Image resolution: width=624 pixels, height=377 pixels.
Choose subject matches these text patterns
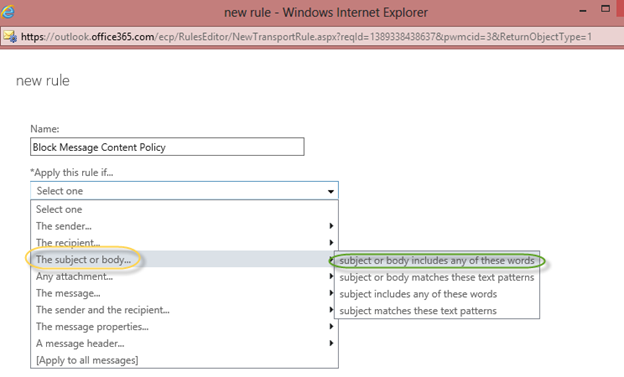[x=437, y=311]
